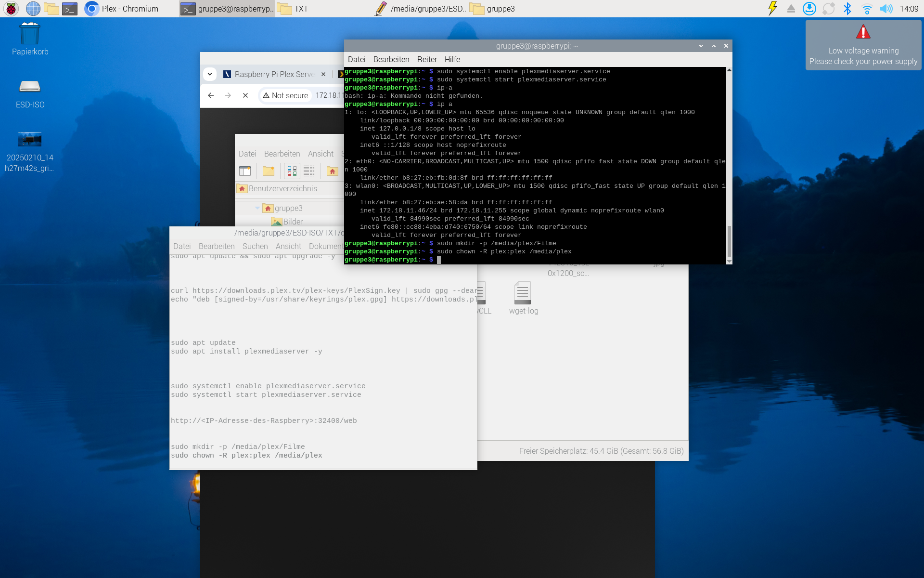This screenshot has width=924, height=578.
Task: Open the text editor's Dokument menu
Action: pos(326,246)
